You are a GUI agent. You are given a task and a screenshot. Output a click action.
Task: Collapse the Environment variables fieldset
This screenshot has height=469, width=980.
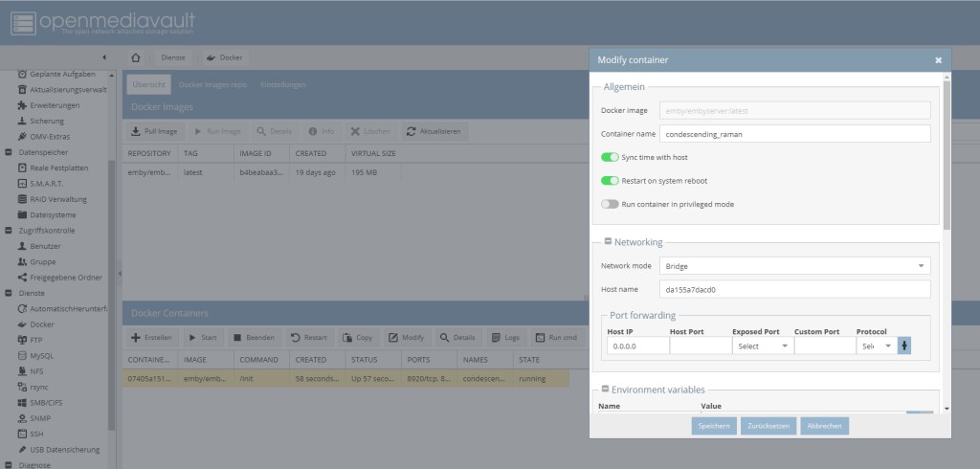click(606, 389)
